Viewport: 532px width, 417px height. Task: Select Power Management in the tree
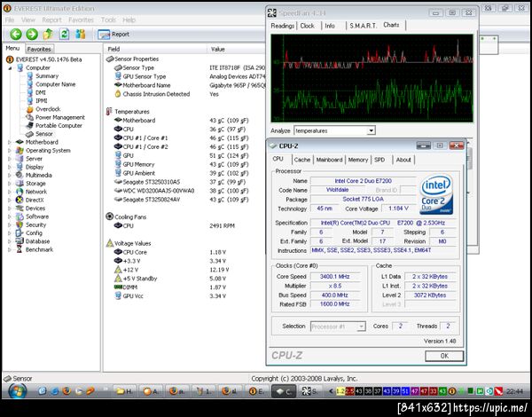click(x=60, y=117)
